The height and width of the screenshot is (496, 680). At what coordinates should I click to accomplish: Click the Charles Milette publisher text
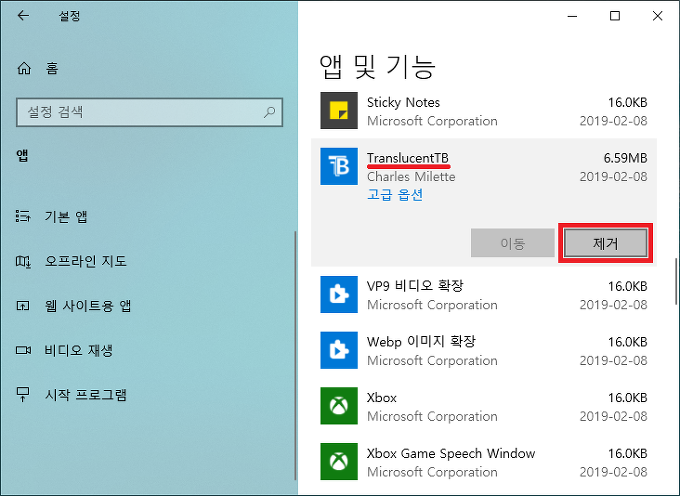(411, 177)
